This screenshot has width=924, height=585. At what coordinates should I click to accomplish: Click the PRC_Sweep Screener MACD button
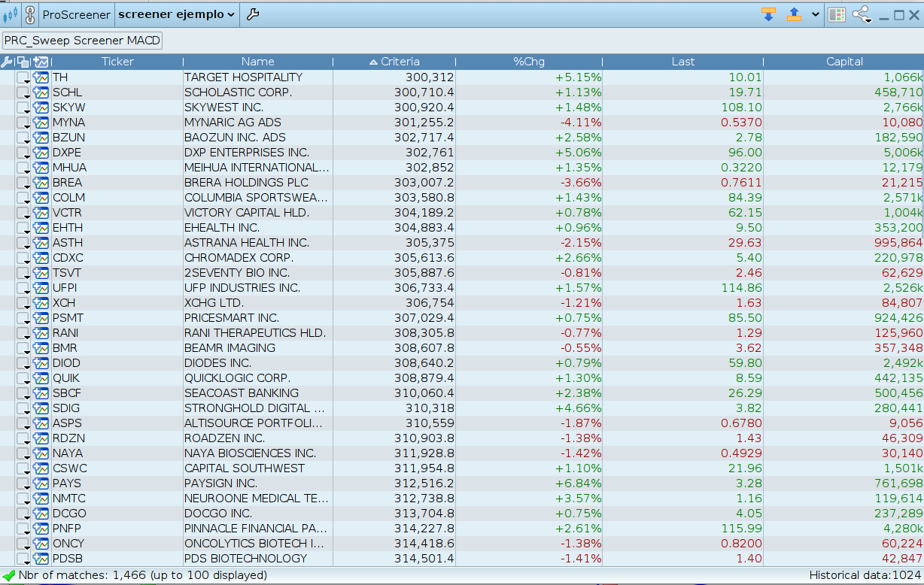tap(83, 41)
